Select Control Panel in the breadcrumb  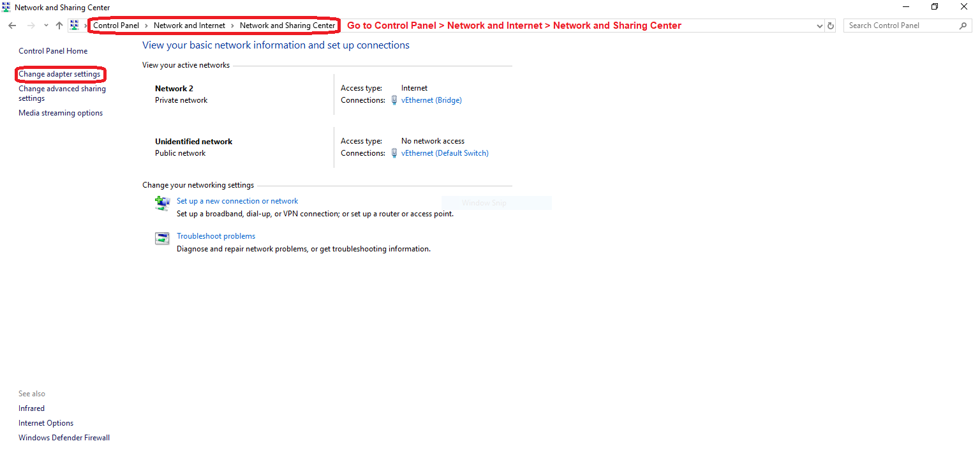pyautogui.click(x=116, y=26)
